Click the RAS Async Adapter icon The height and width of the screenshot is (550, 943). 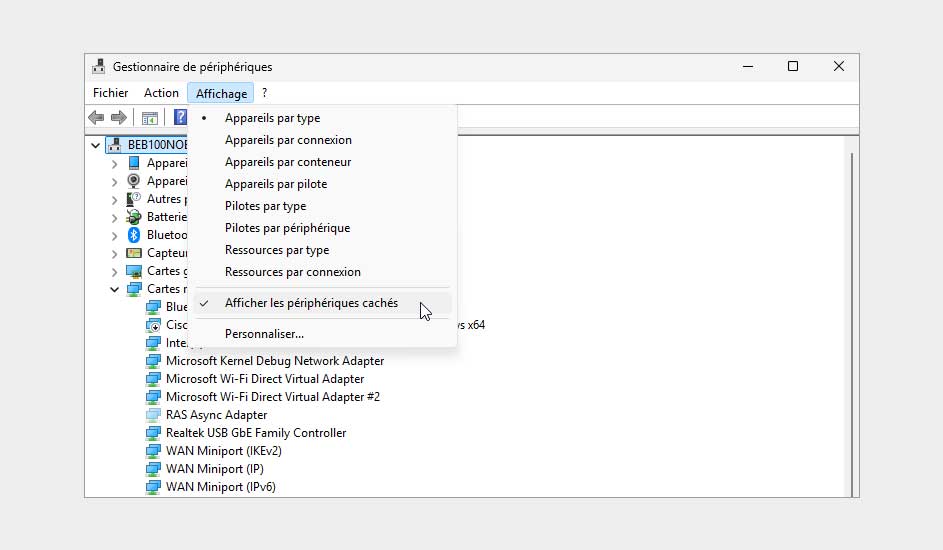[x=153, y=415]
